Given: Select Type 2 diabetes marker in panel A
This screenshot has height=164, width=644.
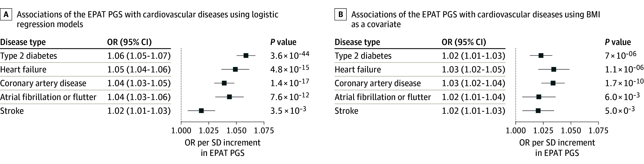Looking at the screenshot, I should 246,55.
